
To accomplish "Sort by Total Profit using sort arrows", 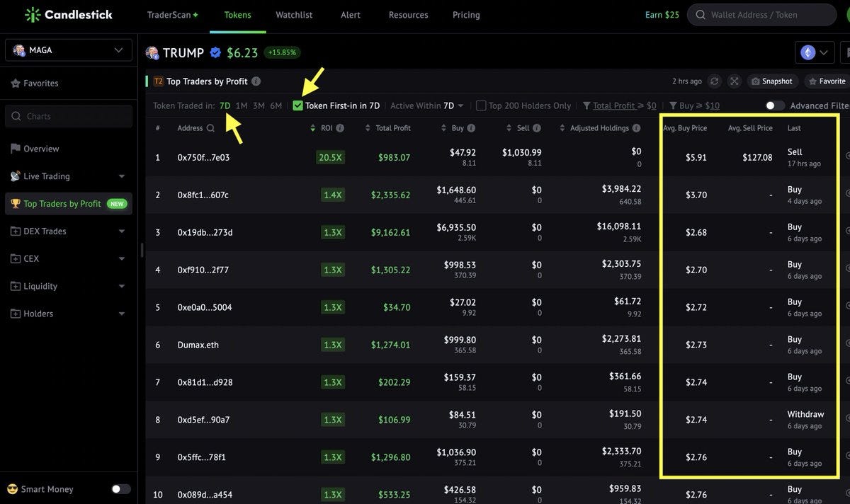I will click(x=368, y=128).
